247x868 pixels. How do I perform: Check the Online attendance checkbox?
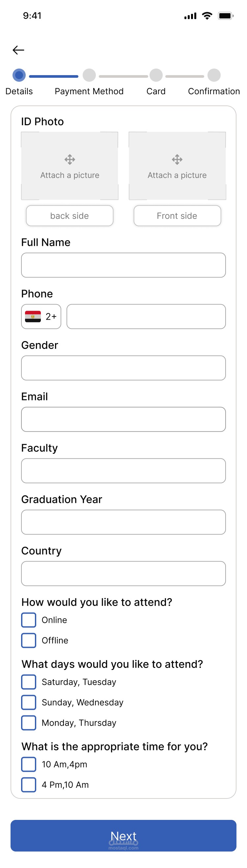29,620
